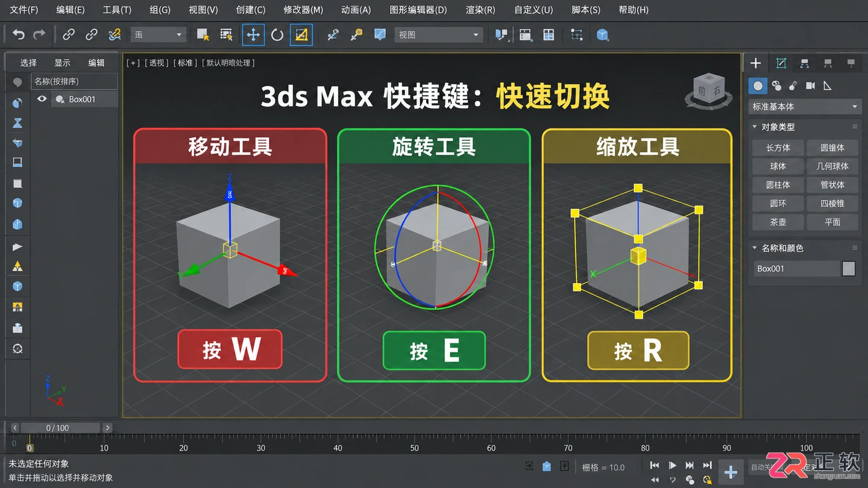Click the Unlink Selection icon
This screenshot has height=488, width=868.
[92, 35]
